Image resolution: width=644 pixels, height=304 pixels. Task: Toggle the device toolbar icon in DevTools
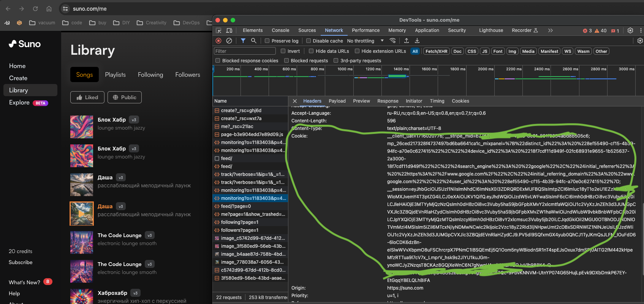pyautogui.click(x=229, y=30)
